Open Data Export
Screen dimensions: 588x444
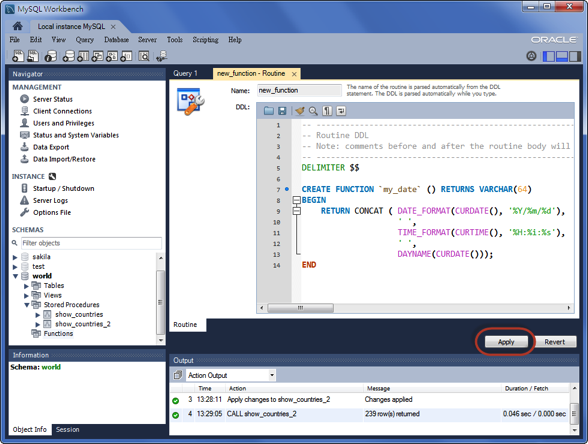(51, 147)
